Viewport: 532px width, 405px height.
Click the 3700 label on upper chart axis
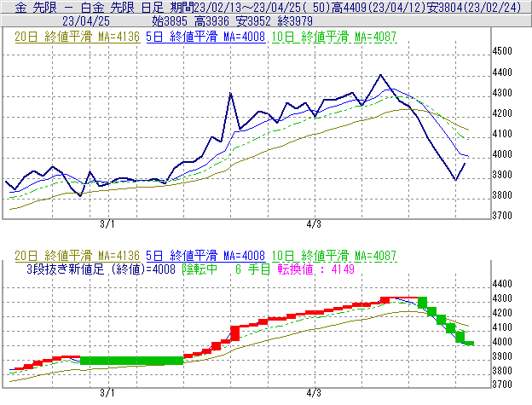[x=502, y=216]
